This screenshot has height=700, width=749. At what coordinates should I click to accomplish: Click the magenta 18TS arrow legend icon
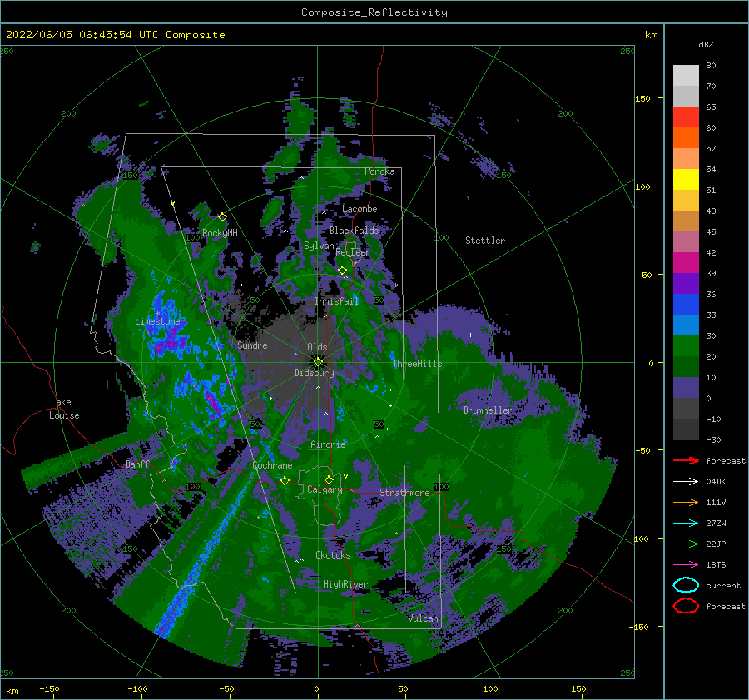click(686, 565)
